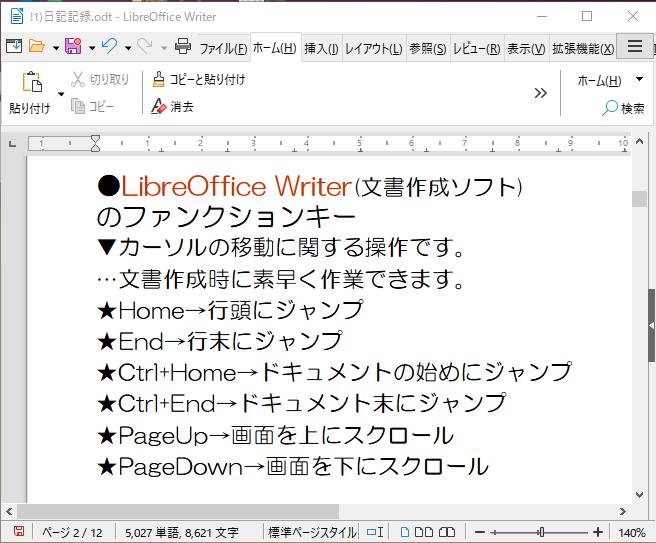This screenshot has height=543, width=656.
Task: Click the コピーと貼り付け clone formatting brush
Action: click(198, 79)
